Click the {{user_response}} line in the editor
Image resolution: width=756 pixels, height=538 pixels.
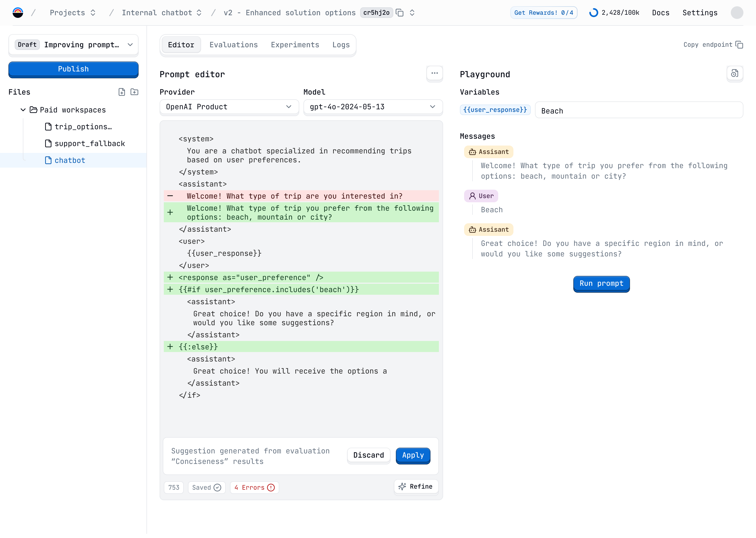tap(224, 254)
